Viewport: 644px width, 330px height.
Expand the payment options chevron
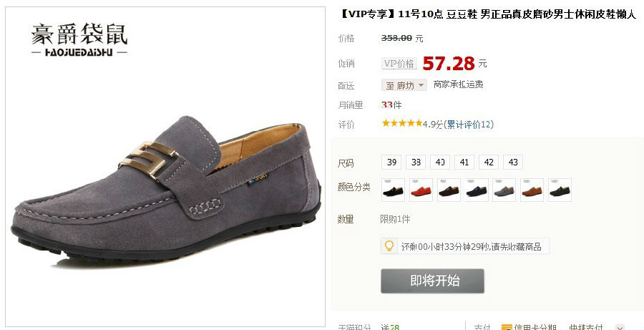(620, 328)
